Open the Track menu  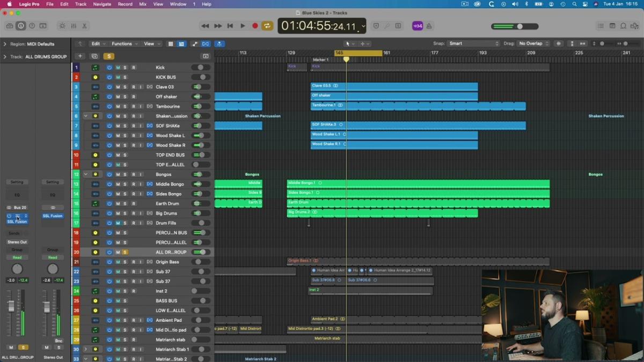click(x=80, y=4)
